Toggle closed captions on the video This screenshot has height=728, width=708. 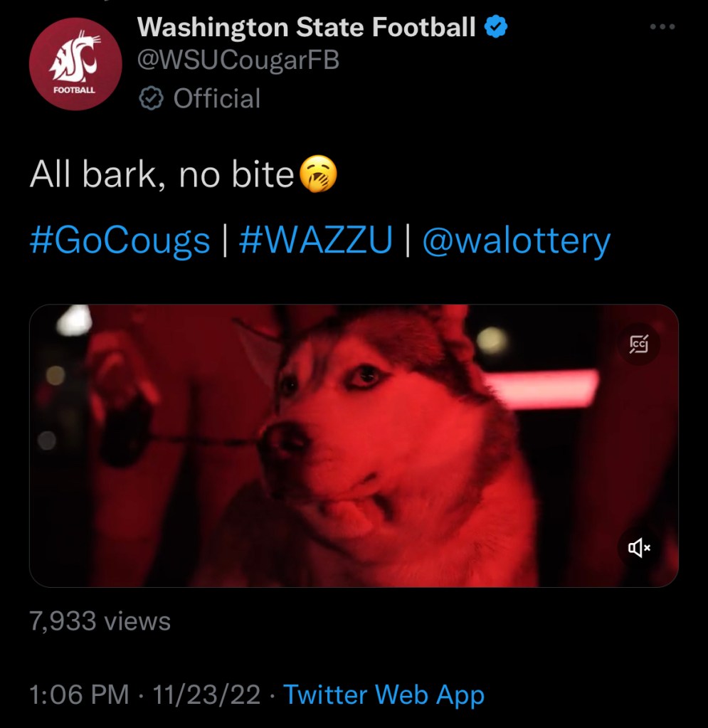tap(638, 344)
